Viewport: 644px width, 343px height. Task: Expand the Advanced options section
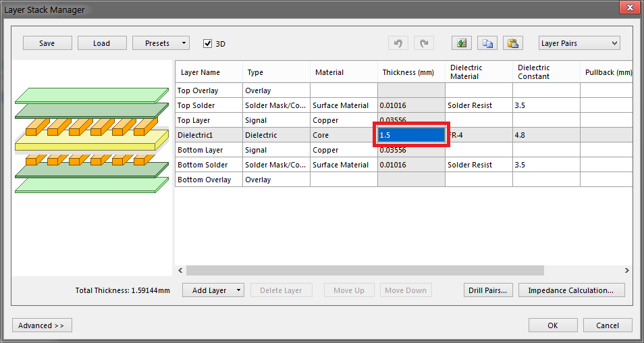[x=42, y=325]
